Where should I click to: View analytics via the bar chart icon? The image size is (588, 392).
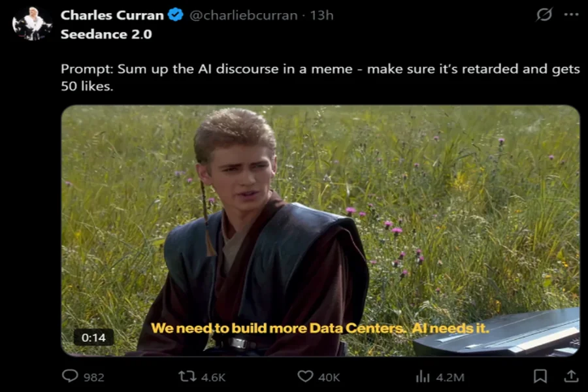pyautogui.click(x=423, y=376)
